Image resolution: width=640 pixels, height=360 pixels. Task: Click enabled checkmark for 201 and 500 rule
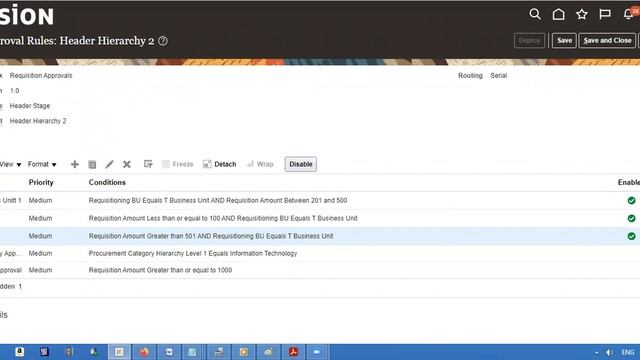631,200
